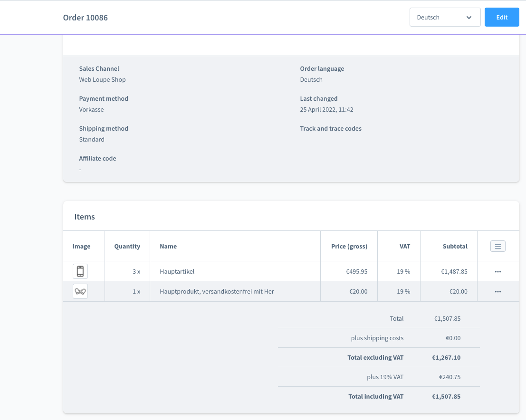The height and width of the screenshot is (420, 526).
Task: Click the €495.95 price cell
Action: coord(356,271)
